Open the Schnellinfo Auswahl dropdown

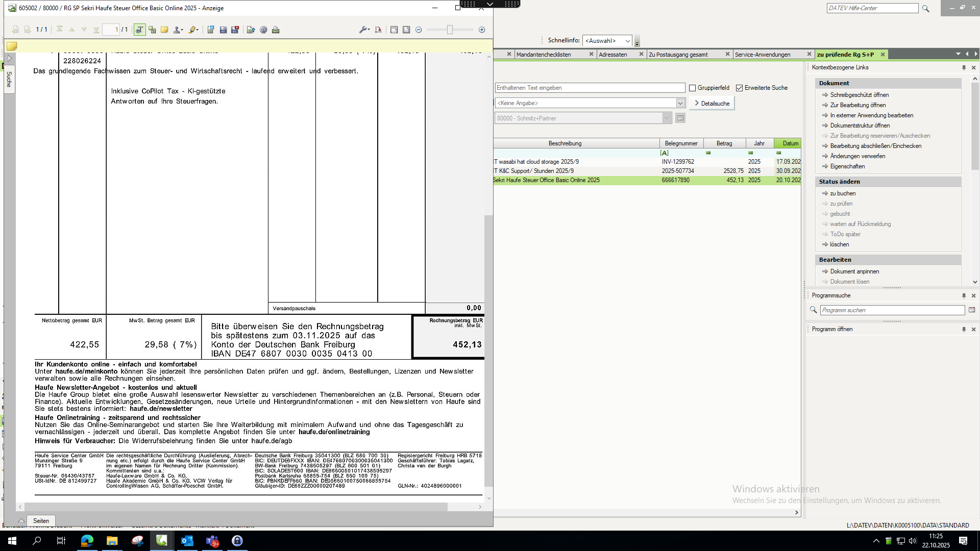click(x=627, y=41)
